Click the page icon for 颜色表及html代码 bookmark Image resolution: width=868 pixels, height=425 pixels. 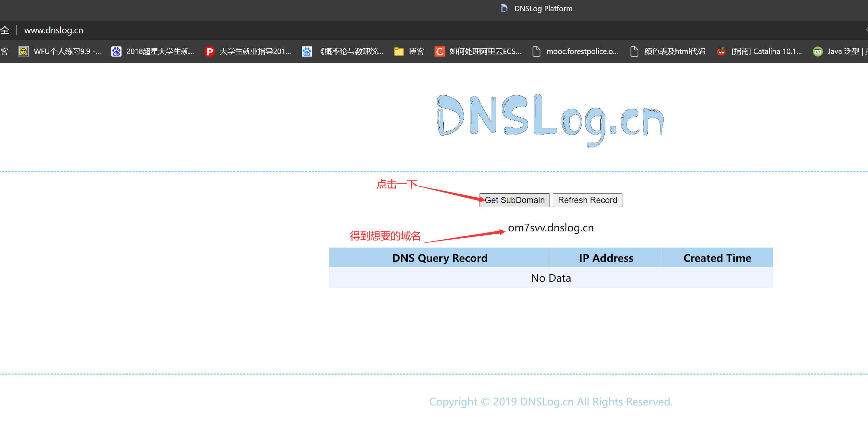(x=634, y=51)
